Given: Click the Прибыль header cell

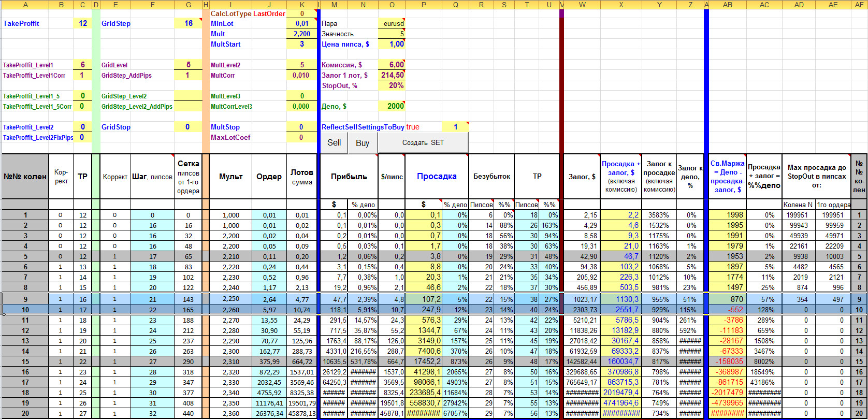Looking at the screenshot, I should point(349,176).
